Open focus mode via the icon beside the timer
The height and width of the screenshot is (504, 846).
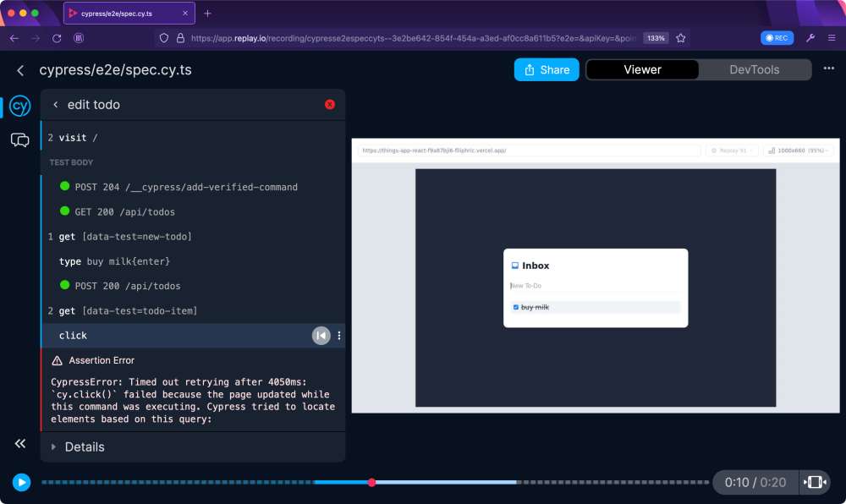(x=813, y=482)
